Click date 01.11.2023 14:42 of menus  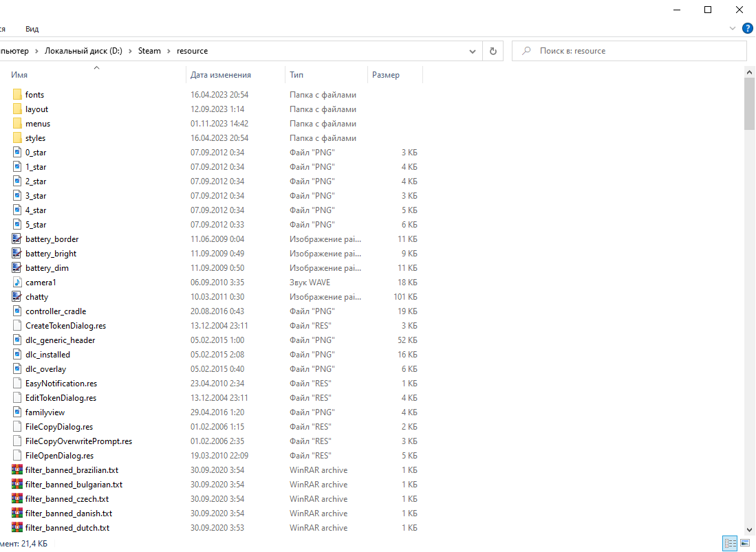pos(219,123)
